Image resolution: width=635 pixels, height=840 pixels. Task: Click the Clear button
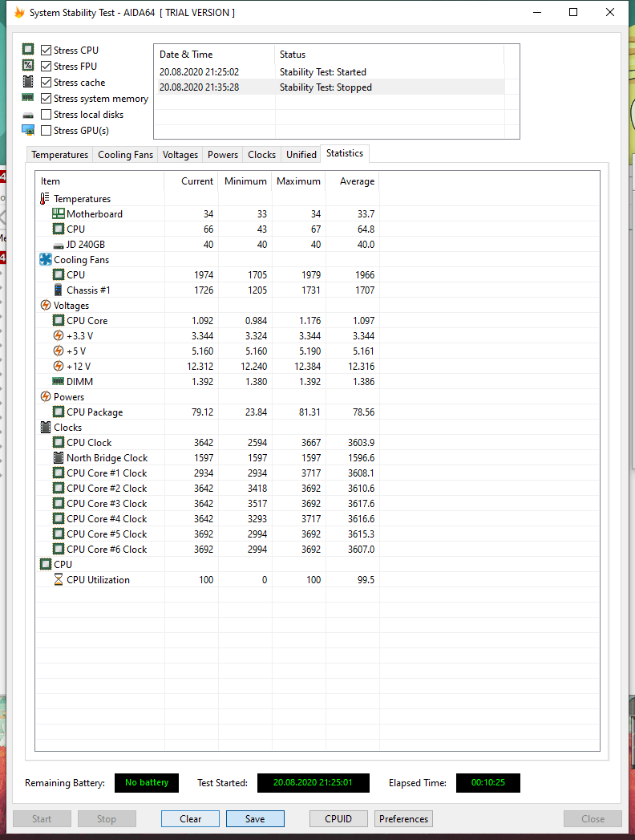pos(190,818)
